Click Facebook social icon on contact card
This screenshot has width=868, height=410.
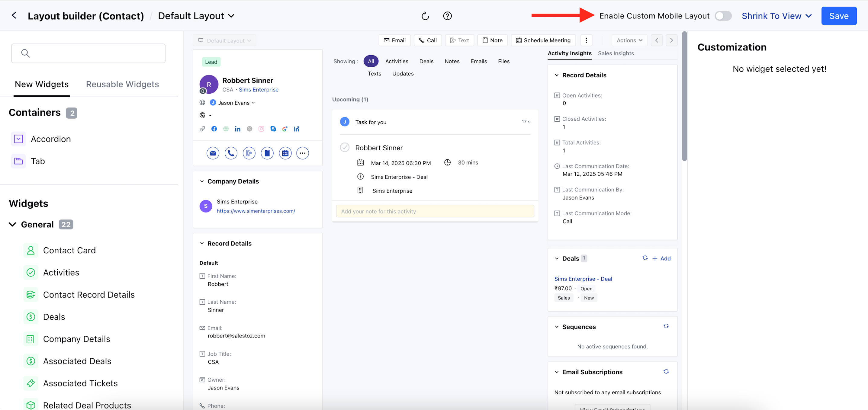point(214,129)
